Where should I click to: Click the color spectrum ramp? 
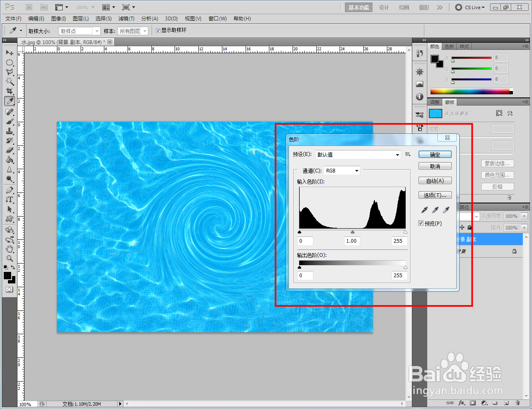click(471, 91)
